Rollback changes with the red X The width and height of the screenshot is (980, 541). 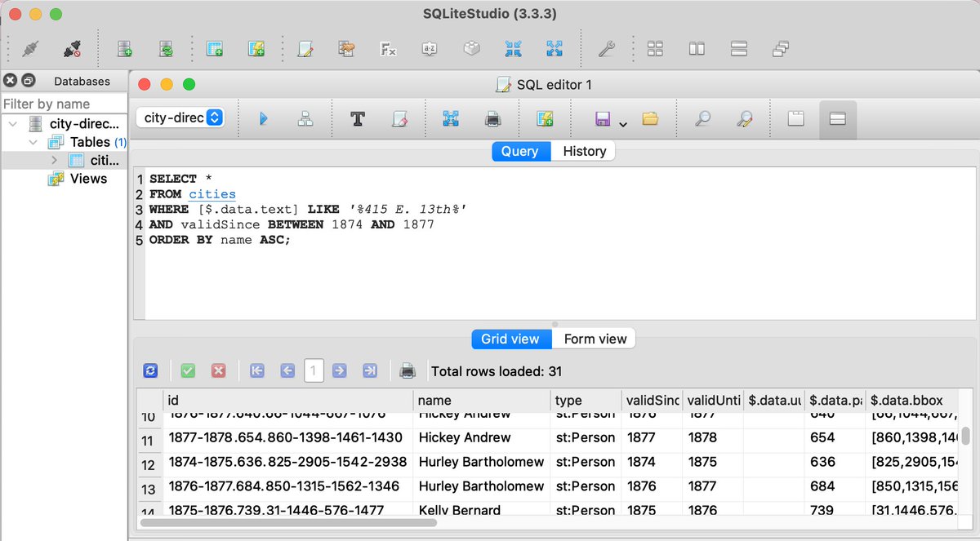click(x=218, y=370)
